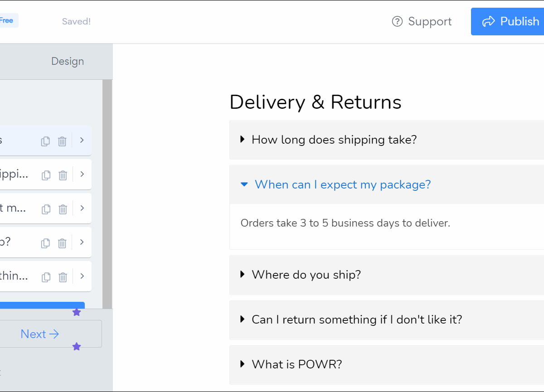This screenshot has height=392, width=544.
Task: Open the 'ippi...' item settings chevron
Action: (82, 174)
